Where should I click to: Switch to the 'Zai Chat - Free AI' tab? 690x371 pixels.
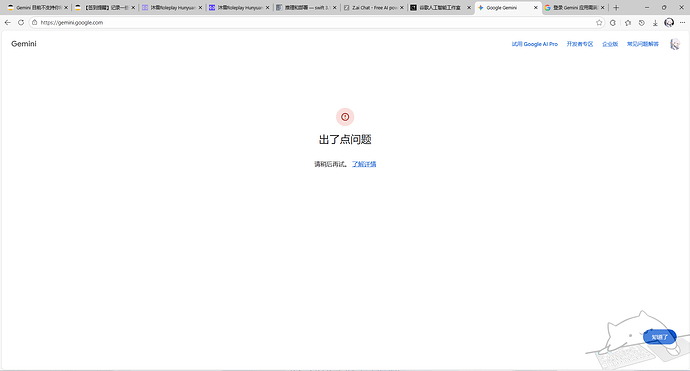373,7
